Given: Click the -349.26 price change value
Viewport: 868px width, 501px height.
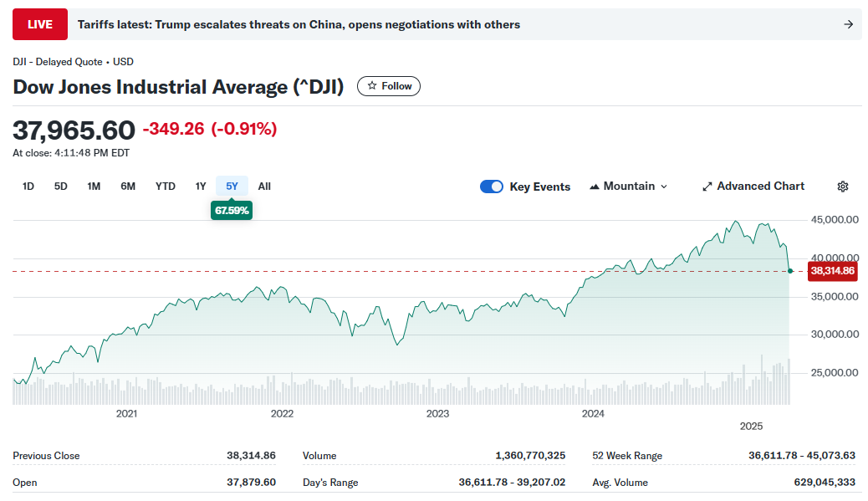Looking at the screenshot, I should click(174, 129).
